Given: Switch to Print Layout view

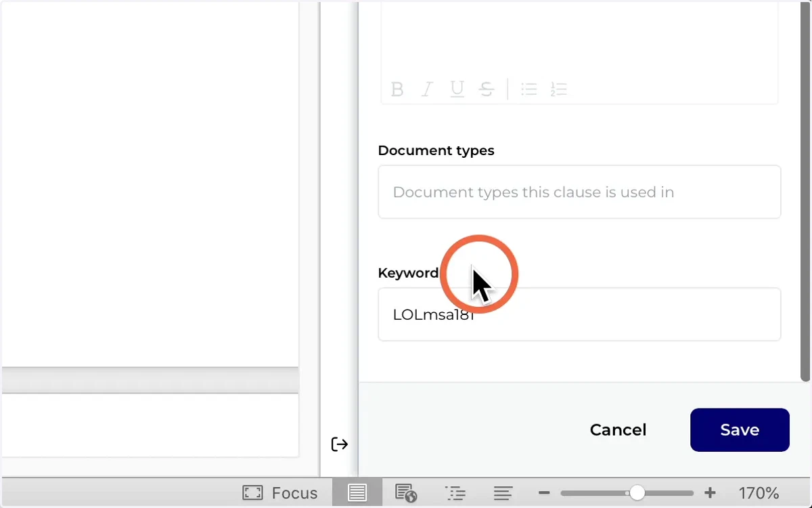Looking at the screenshot, I should [x=357, y=492].
